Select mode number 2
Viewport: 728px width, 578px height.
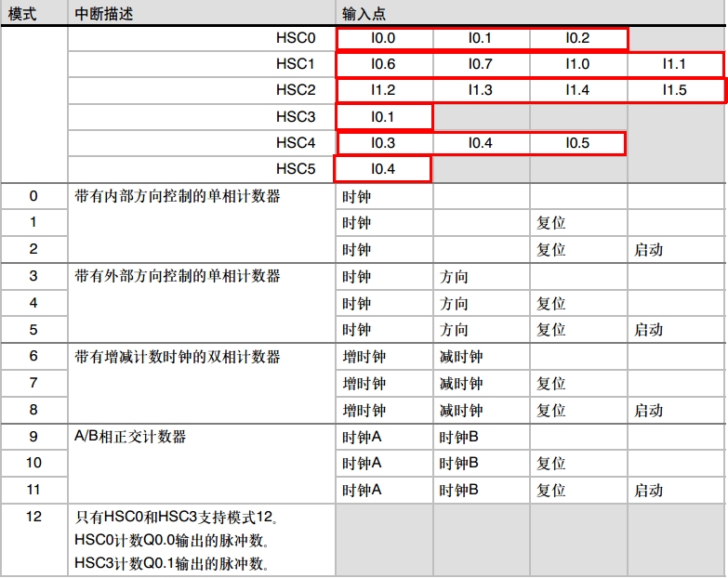pos(33,249)
